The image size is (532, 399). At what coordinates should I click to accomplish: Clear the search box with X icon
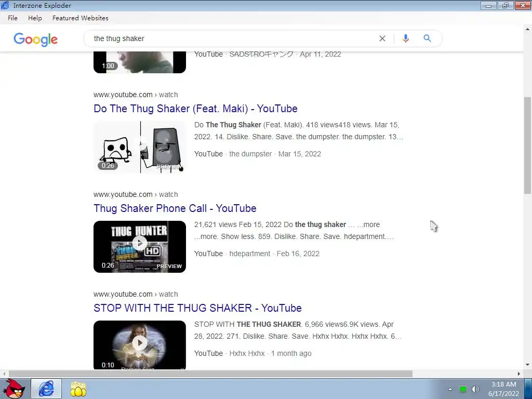click(x=382, y=38)
